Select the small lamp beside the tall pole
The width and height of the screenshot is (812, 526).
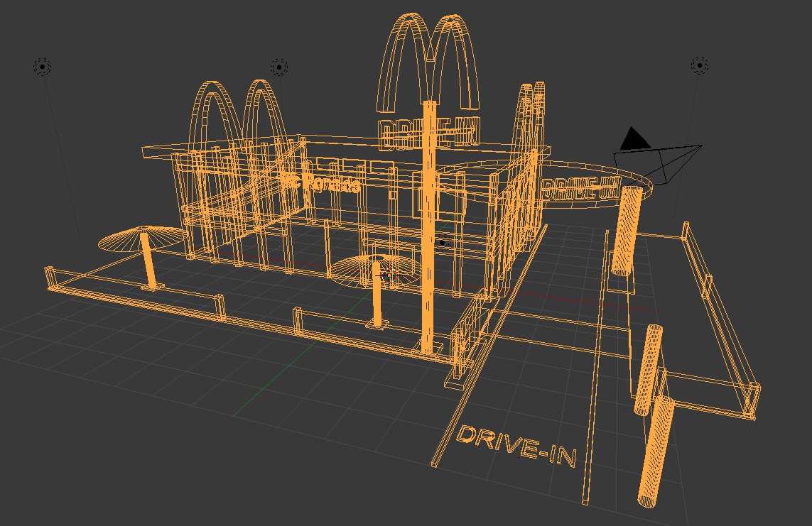[x=443, y=243]
